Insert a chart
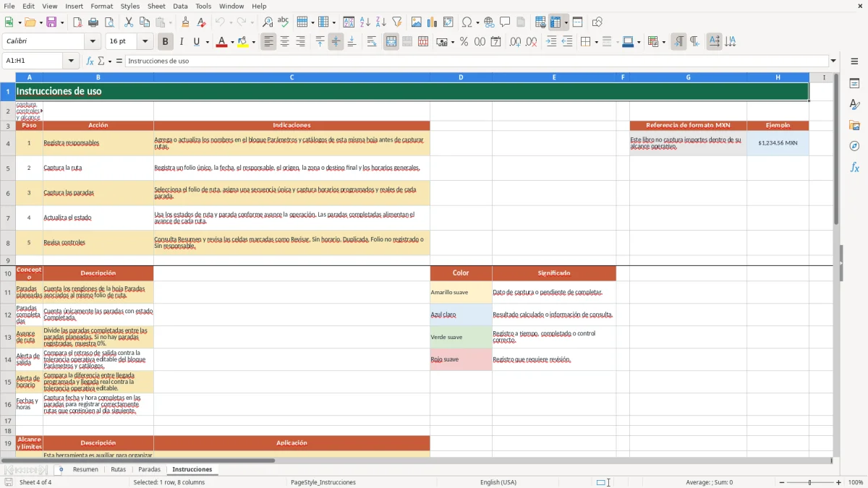This screenshot has height=488, width=868. 433,22
